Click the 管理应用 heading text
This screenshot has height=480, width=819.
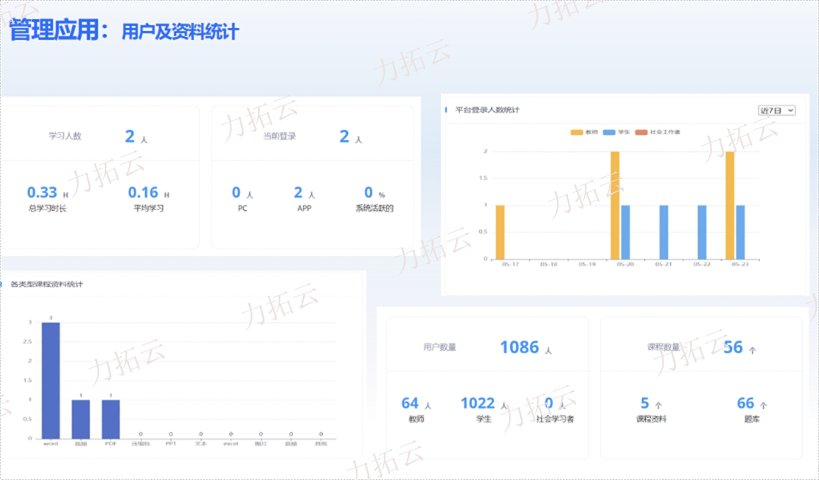[54, 30]
